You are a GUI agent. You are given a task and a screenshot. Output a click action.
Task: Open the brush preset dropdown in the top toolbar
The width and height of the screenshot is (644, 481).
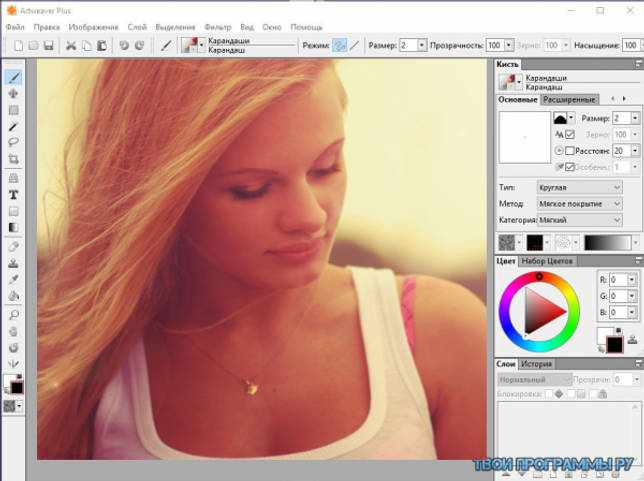(x=202, y=45)
